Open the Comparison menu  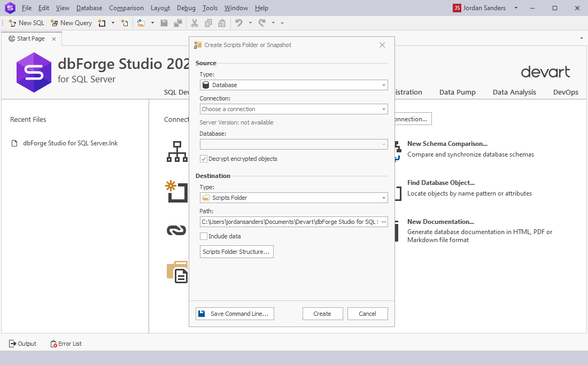[x=126, y=8]
